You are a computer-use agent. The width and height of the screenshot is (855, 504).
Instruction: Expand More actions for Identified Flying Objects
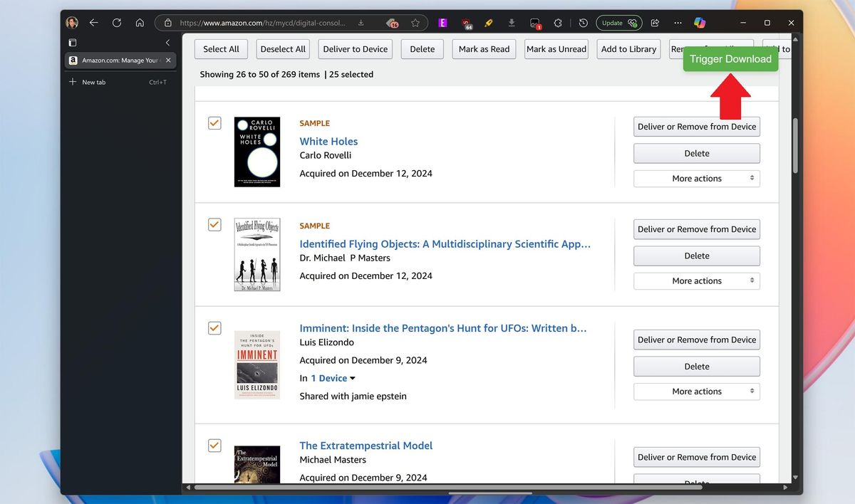[697, 281]
